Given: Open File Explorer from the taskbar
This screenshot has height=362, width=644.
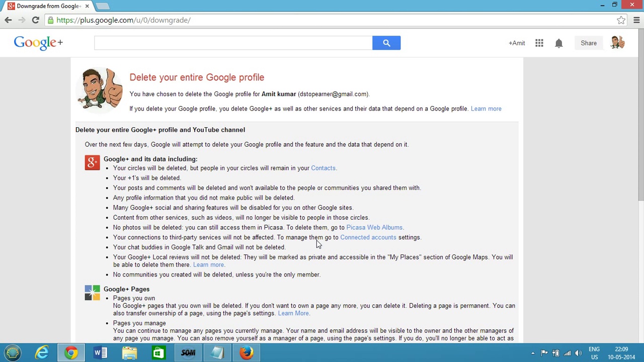Looking at the screenshot, I should (x=129, y=353).
